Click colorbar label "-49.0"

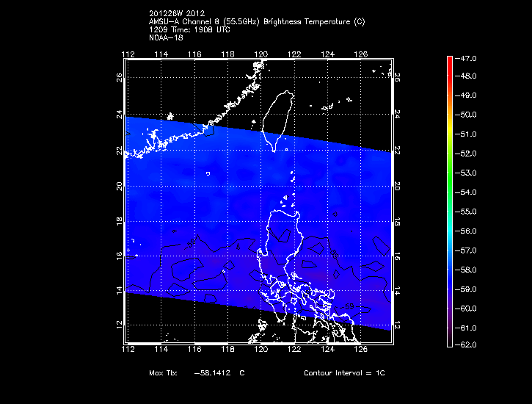(x=465, y=95)
